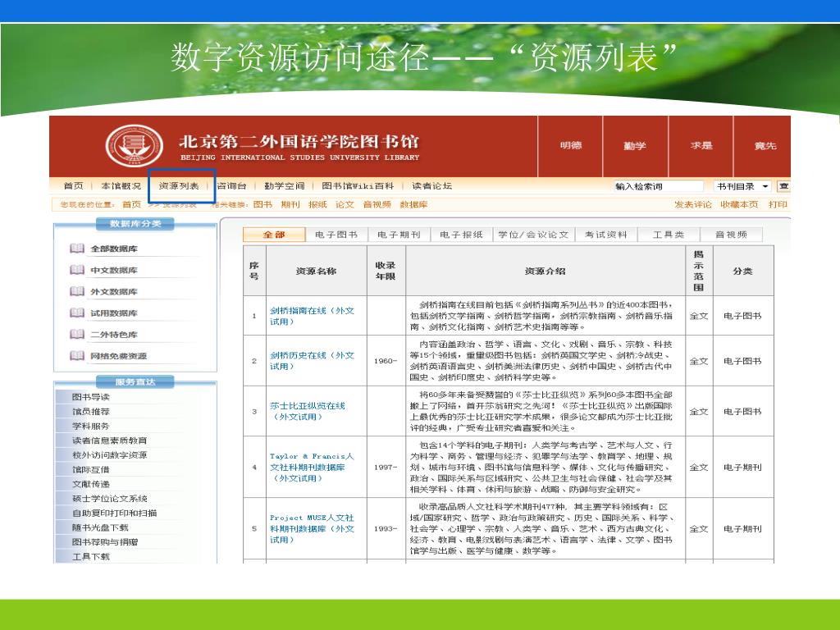Switch to the 工具类 tab
Image resolution: width=840 pixels, height=630 pixels.
[x=669, y=235]
